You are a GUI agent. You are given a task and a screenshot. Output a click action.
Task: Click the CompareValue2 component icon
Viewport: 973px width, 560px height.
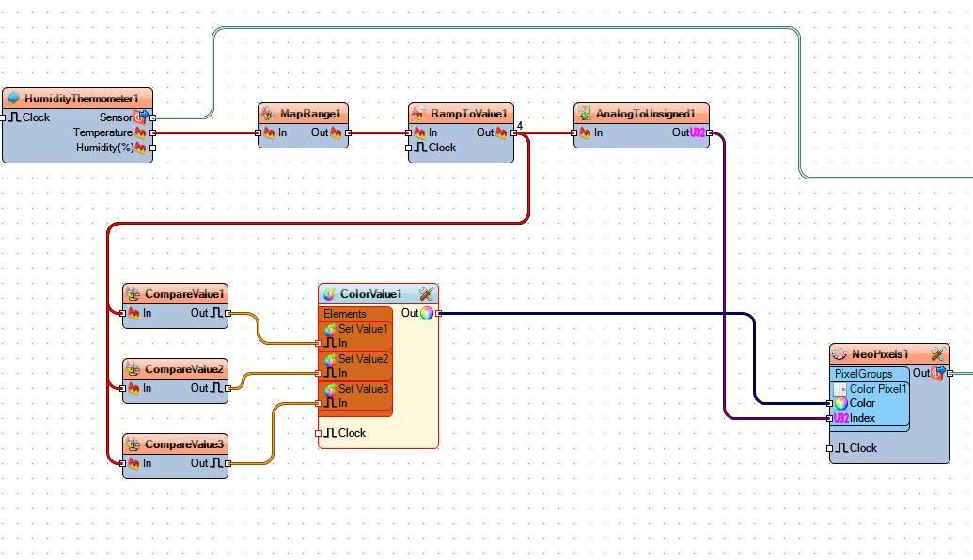133,369
